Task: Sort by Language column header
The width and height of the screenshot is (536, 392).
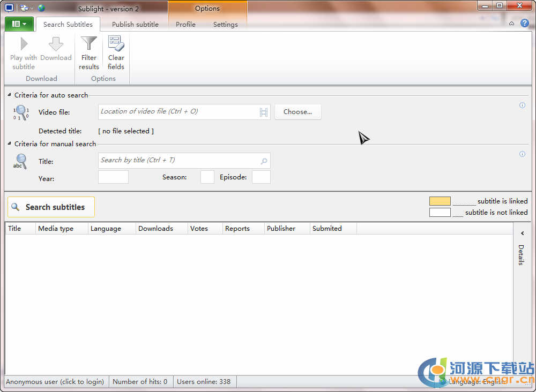Action: point(112,229)
